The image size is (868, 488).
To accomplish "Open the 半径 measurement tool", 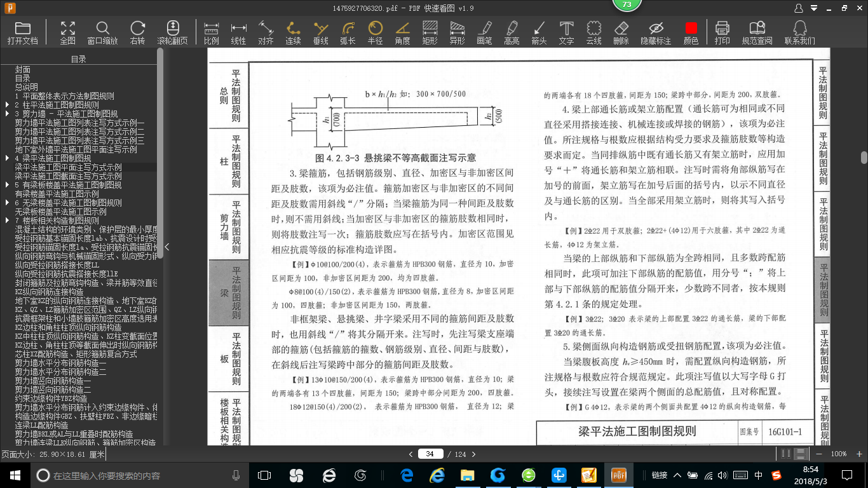I will (x=375, y=30).
